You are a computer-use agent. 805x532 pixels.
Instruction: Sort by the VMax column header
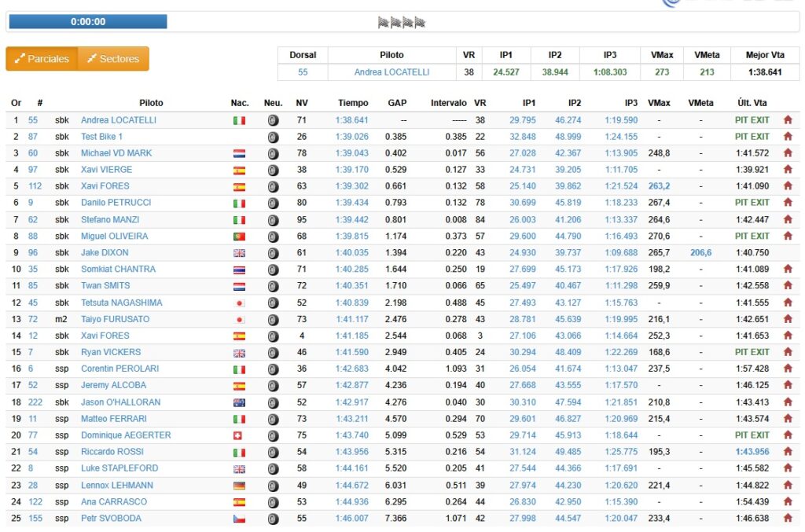659,103
